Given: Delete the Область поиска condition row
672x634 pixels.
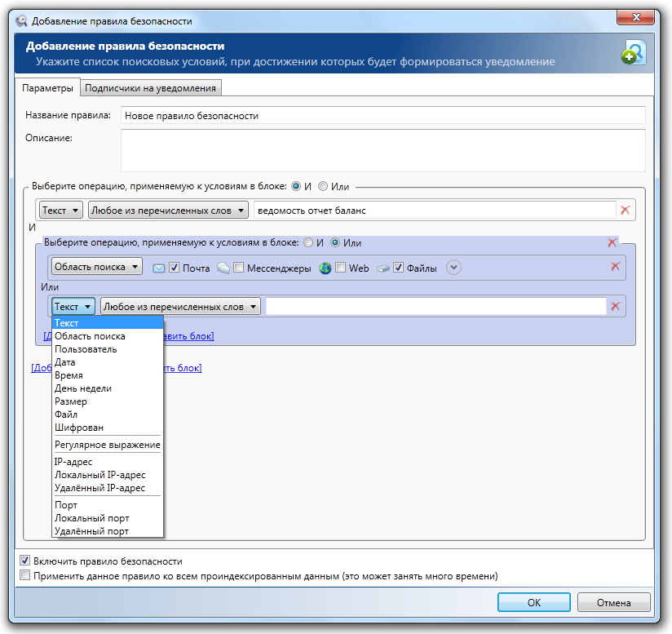Looking at the screenshot, I should pyautogui.click(x=615, y=267).
